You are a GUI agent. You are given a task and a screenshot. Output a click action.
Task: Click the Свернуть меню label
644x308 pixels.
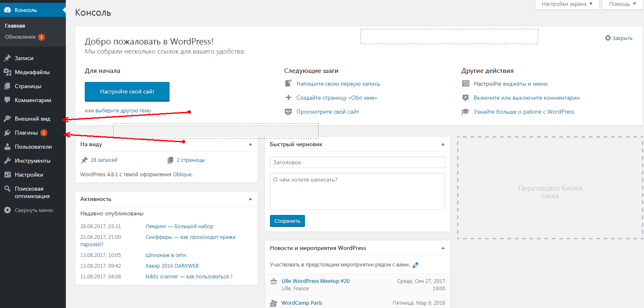click(34, 210)
